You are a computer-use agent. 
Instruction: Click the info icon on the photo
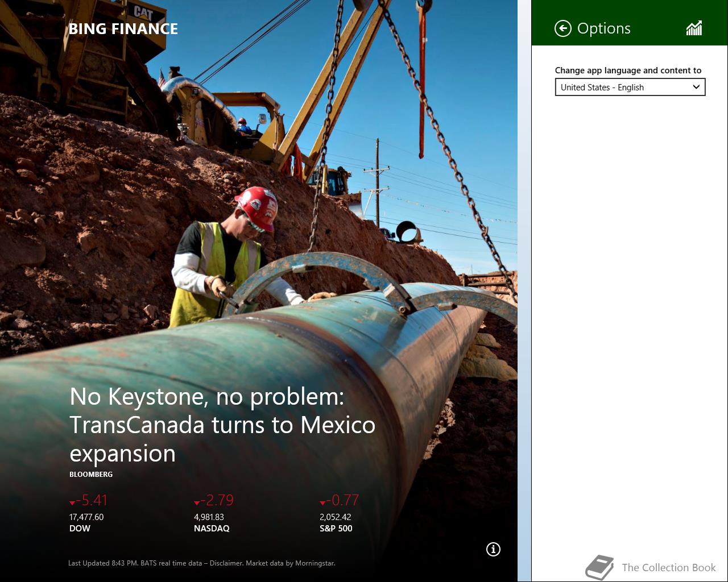493,549
